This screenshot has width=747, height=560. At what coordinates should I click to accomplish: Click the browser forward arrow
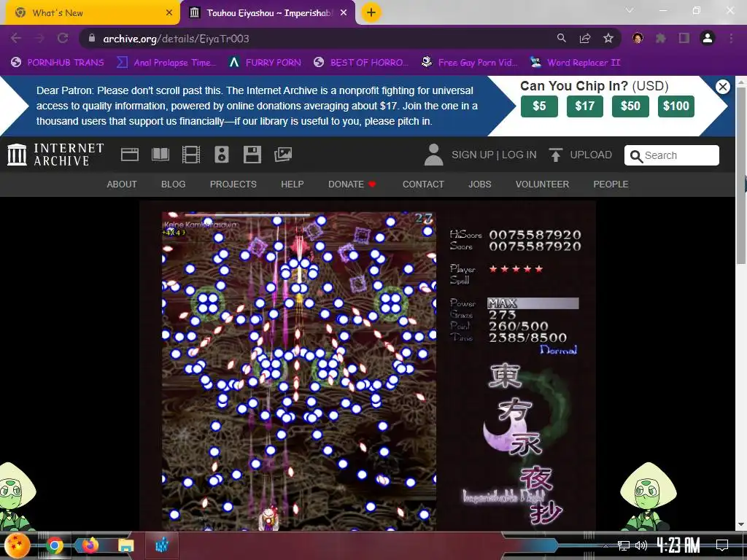(39, 38)
